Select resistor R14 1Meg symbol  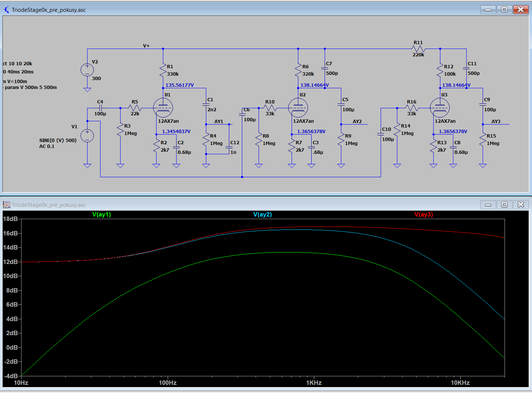tap(397, 130)
